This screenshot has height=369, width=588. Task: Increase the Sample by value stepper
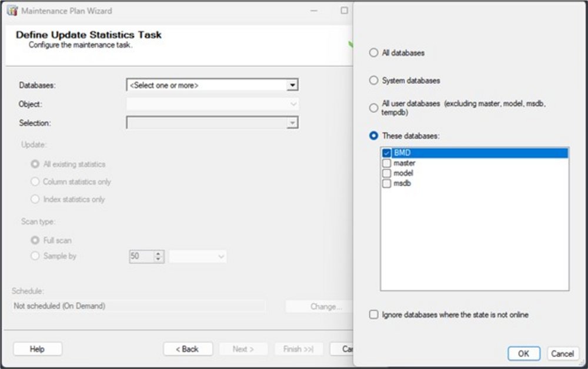click(158, 254)
